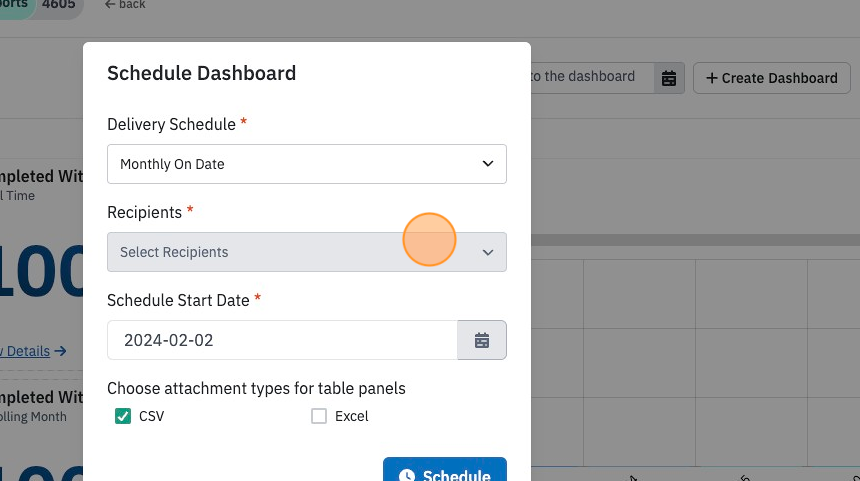The height and width of the screenshot is (481, 860).
Task: Click the back navigation link
Action: click(125, 4)
